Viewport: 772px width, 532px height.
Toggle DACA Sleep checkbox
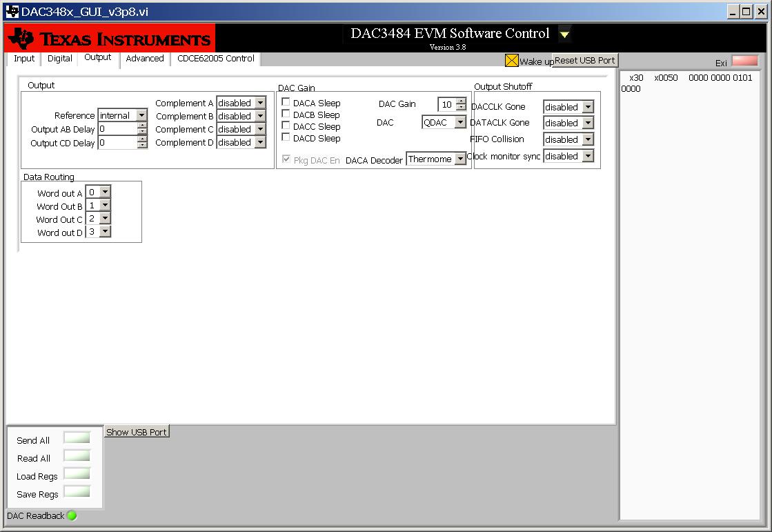(x=286, y=102)
